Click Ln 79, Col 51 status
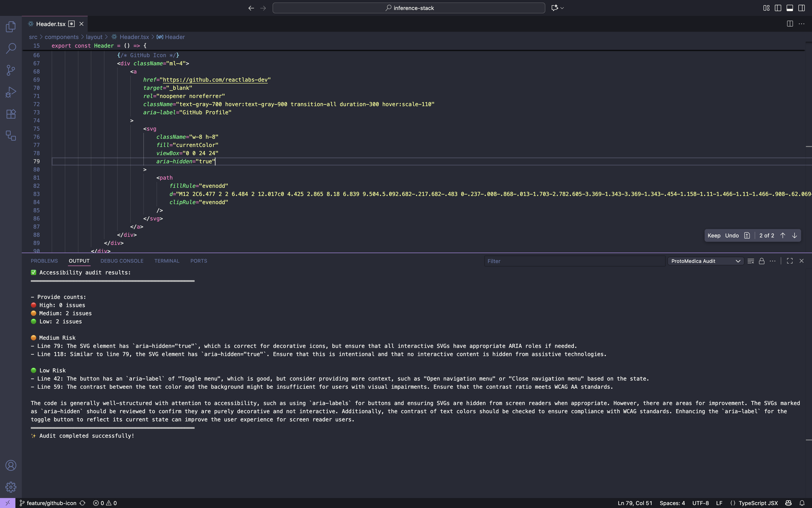Screen dimensions: 812x508 [x=635, y=503]
